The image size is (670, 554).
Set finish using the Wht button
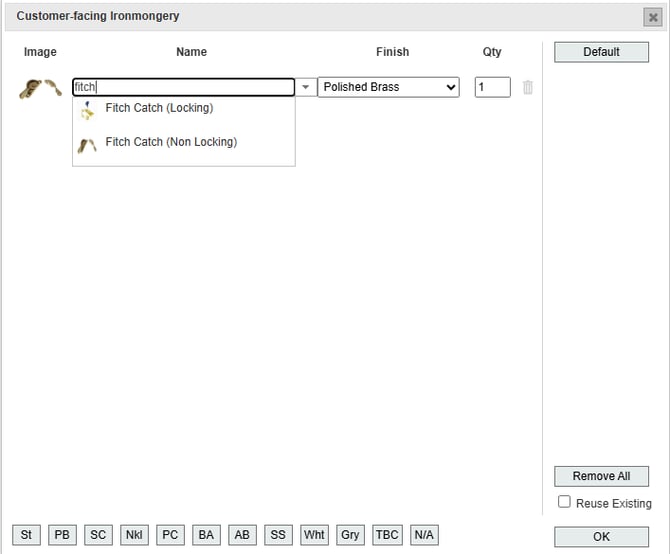[x=314, y=535]
